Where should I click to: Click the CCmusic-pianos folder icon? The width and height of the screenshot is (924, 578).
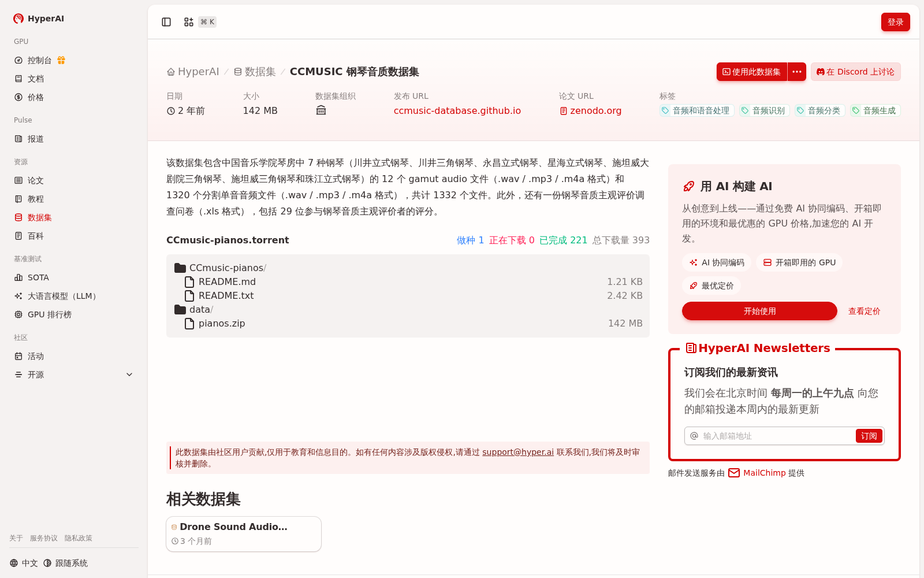(180, 268)
